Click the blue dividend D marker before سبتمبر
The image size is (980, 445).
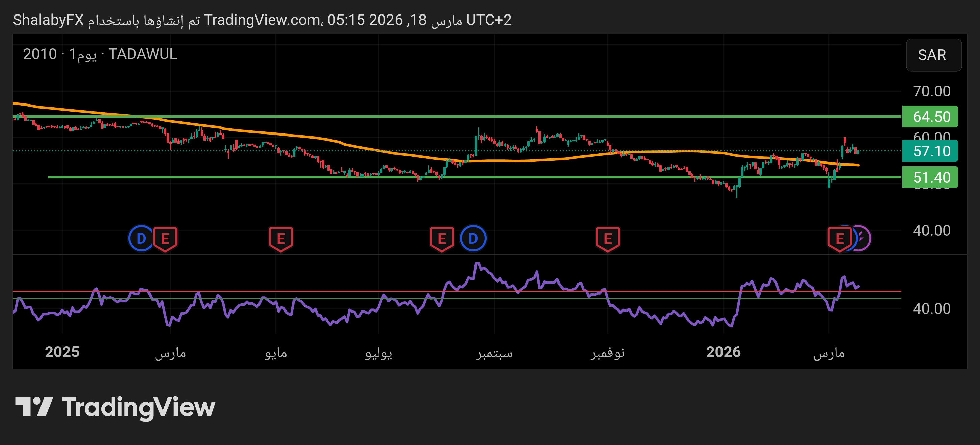point(473,239)
